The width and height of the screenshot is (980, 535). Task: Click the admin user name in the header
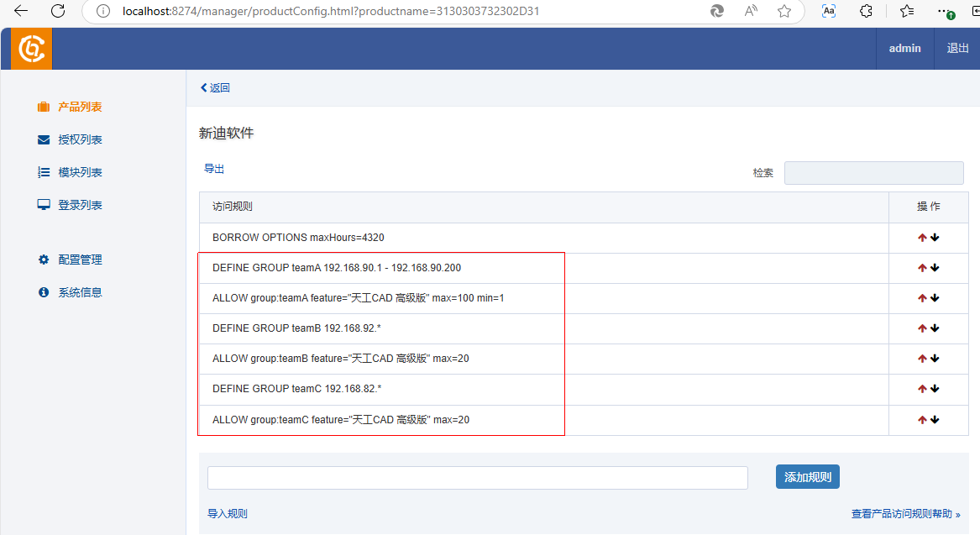point(905,48)
